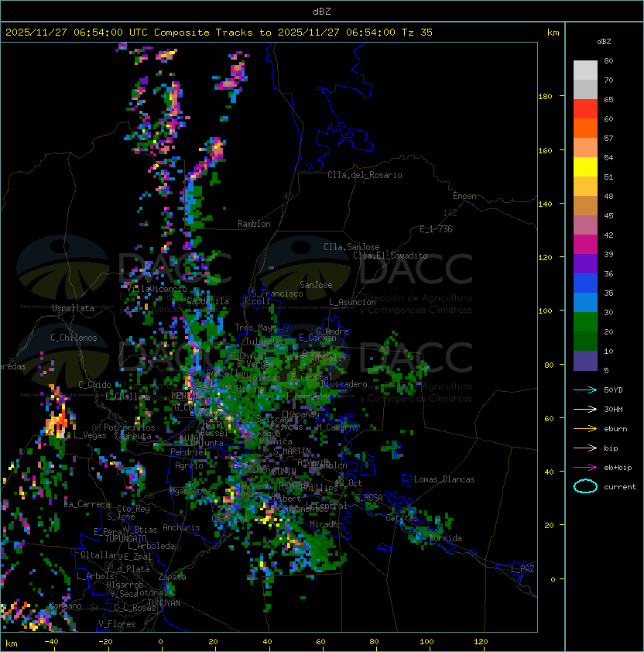Click the 'dBZ' title at top

(322, 12)
